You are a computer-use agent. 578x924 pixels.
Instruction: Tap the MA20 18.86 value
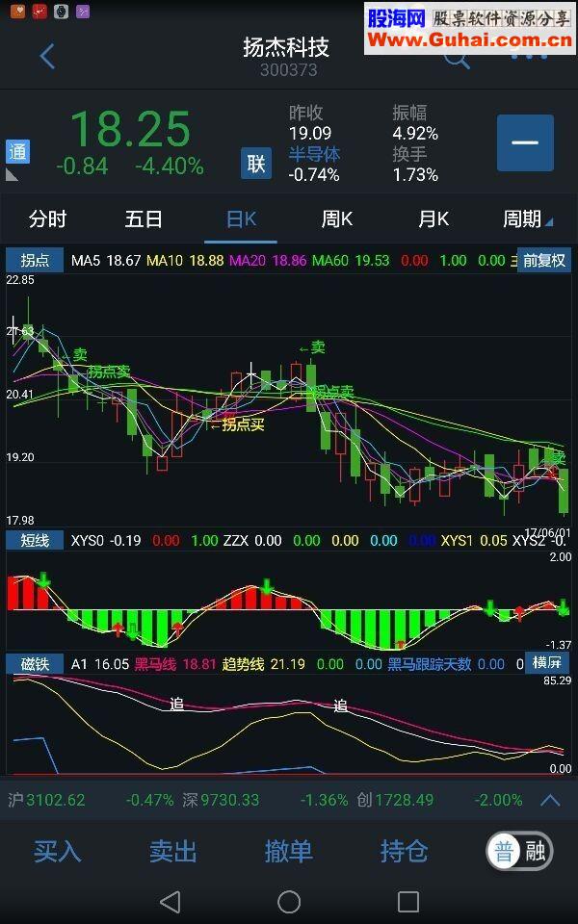click(269, 261)
